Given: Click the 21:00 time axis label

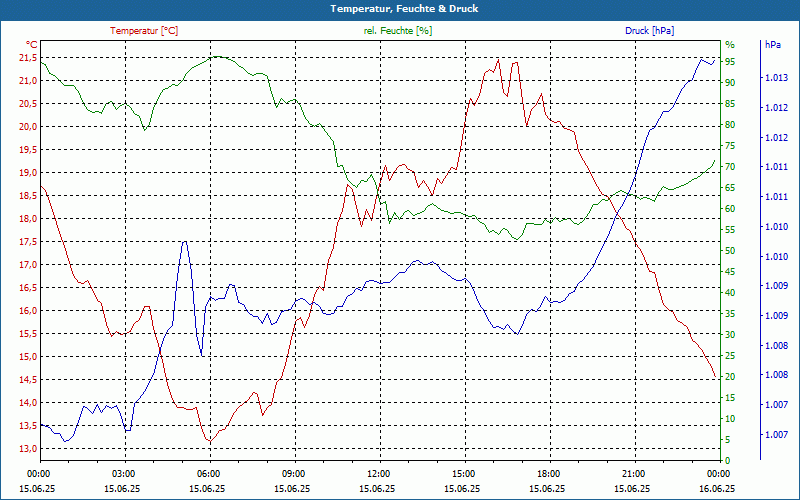Looking at the screenshot, I should point(635,473).
